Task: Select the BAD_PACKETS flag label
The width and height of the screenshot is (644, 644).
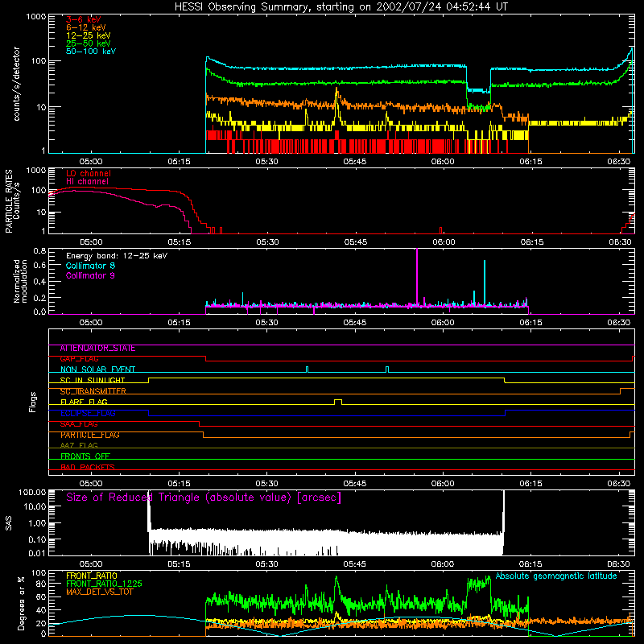Action: [x=88, y=468]
